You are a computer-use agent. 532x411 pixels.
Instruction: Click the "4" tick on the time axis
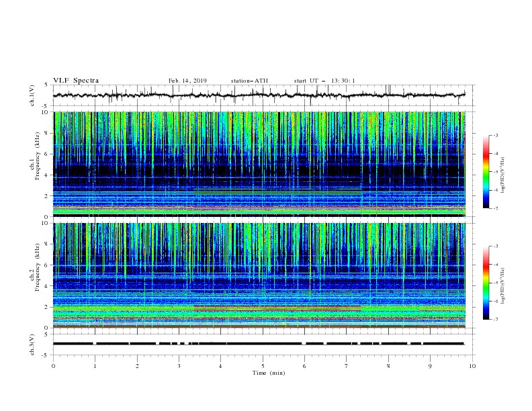tap(220, 366)
